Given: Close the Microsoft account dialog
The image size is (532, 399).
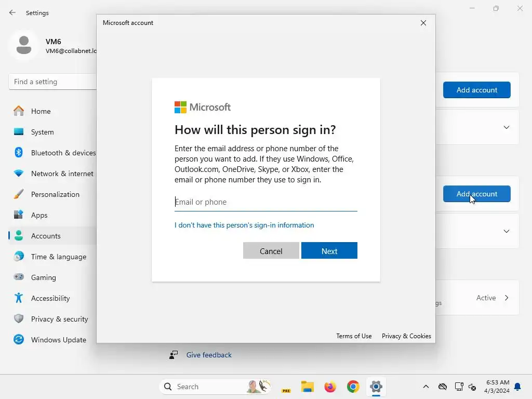Looking at the screenshot, I should [x=423, y=23].
